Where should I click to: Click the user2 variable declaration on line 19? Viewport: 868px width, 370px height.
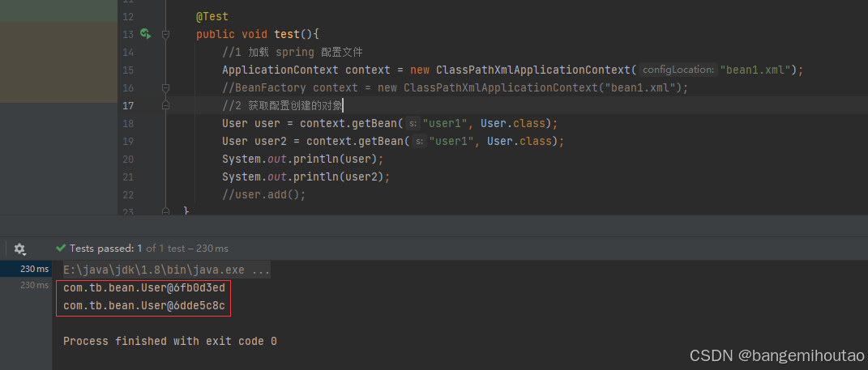coord(271,141)
